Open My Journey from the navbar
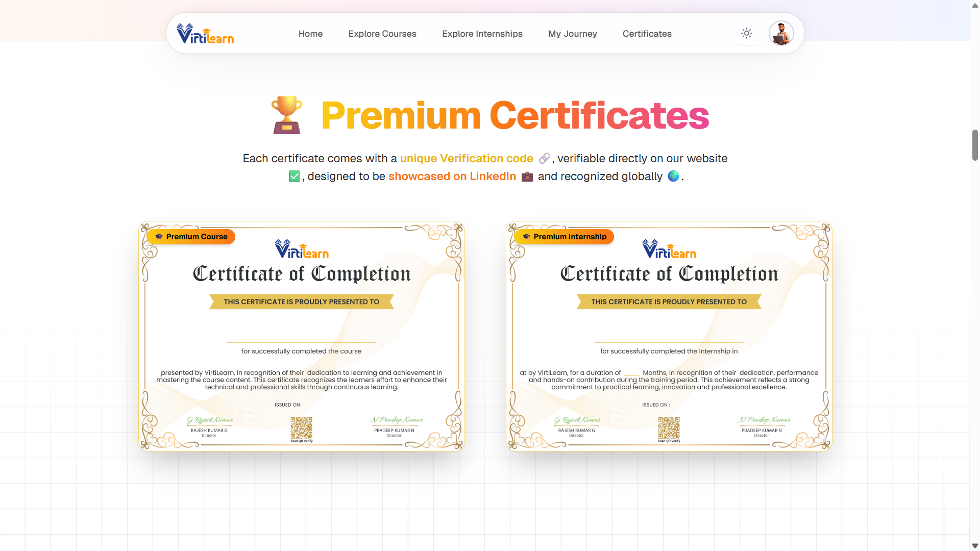 572,34
